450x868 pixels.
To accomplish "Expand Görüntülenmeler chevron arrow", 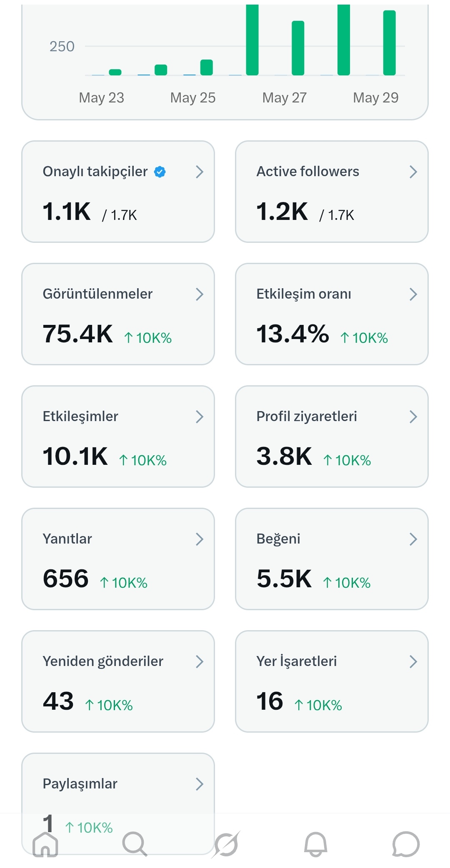I will click(x=200, y=294).
